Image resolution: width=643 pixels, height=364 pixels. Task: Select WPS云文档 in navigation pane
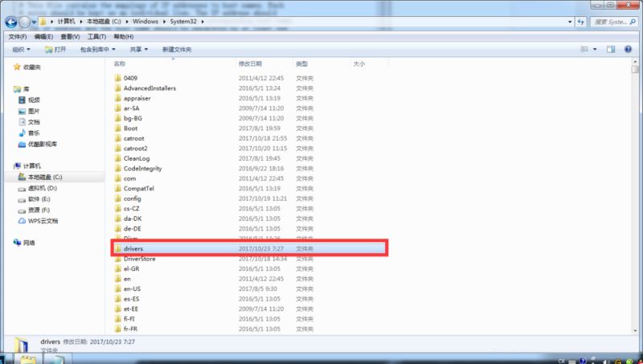click(43, 221)
